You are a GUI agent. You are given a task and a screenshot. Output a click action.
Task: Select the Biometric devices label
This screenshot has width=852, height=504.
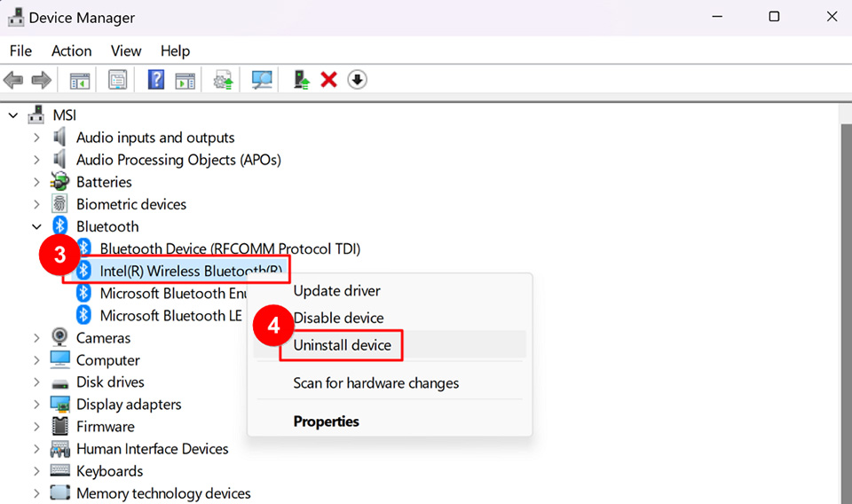[131, 204]
